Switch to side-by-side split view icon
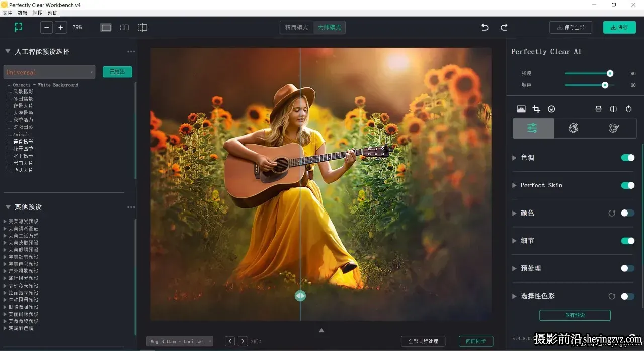 pyautogui.click(x=124, y=27)
